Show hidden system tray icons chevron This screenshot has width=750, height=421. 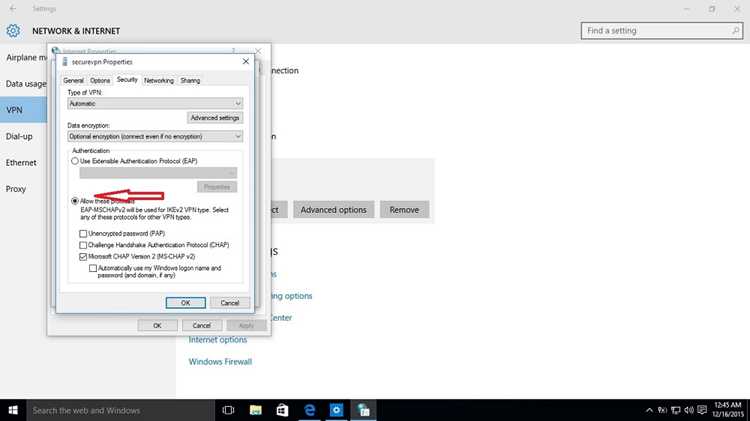pos(649,410)
